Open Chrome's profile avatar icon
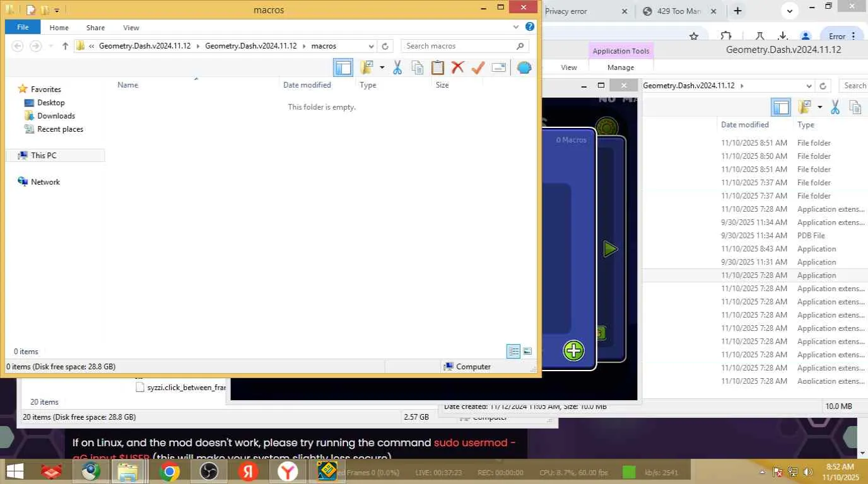This screenshot has height=484, width=868. 806,37
